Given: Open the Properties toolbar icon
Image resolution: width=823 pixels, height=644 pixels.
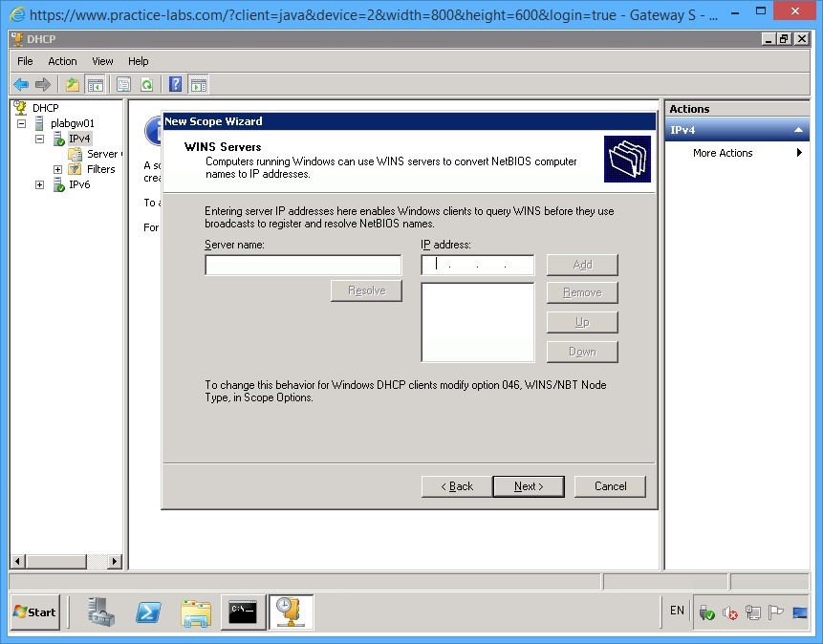Looking at the screenshot, I should coord(124,84).
